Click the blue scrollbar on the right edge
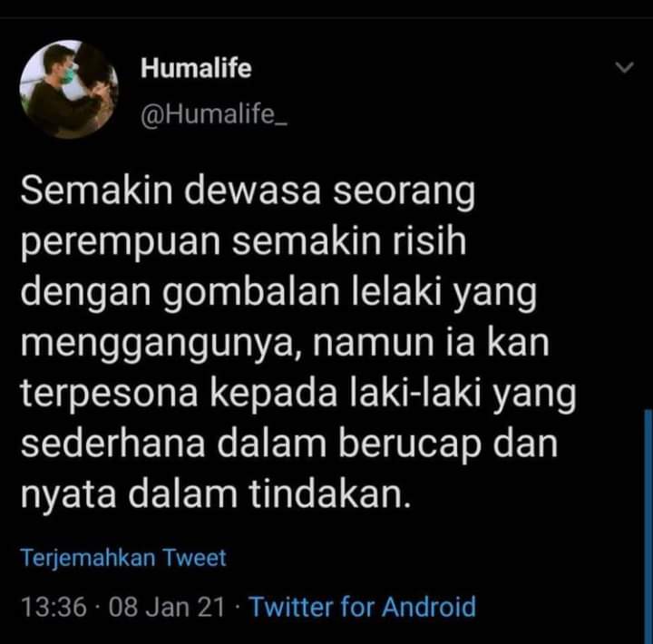 point(648,526)
